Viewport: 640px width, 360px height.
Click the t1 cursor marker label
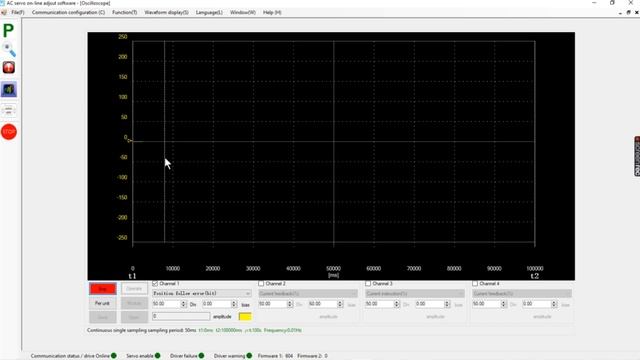click(x=132, y=276)
